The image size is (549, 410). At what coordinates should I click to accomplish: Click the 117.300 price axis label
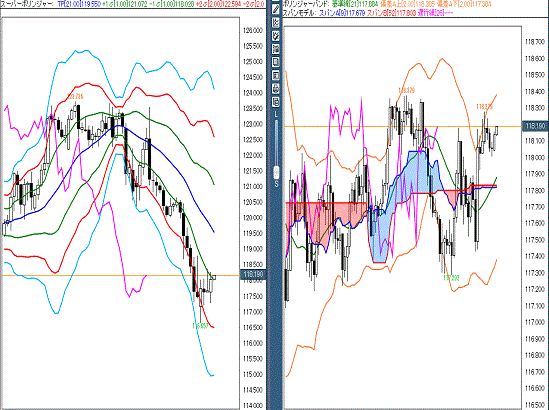point(535,273)
